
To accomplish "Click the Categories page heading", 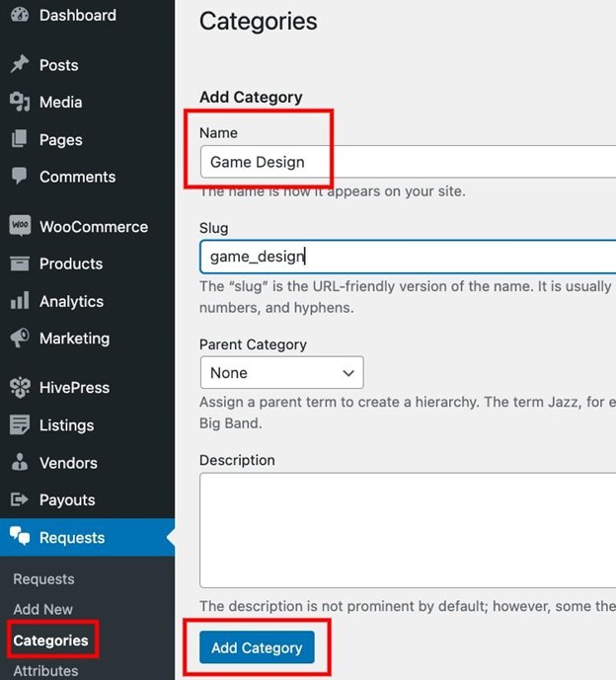I will [258, 22].
